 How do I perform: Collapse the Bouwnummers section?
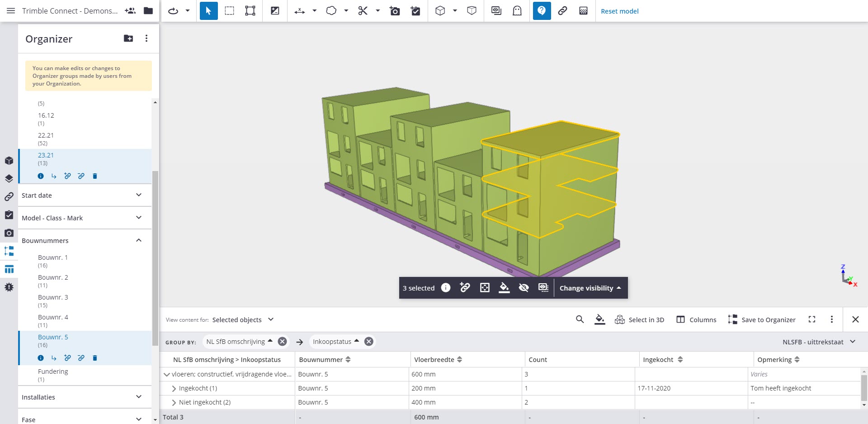coord(85,240)
